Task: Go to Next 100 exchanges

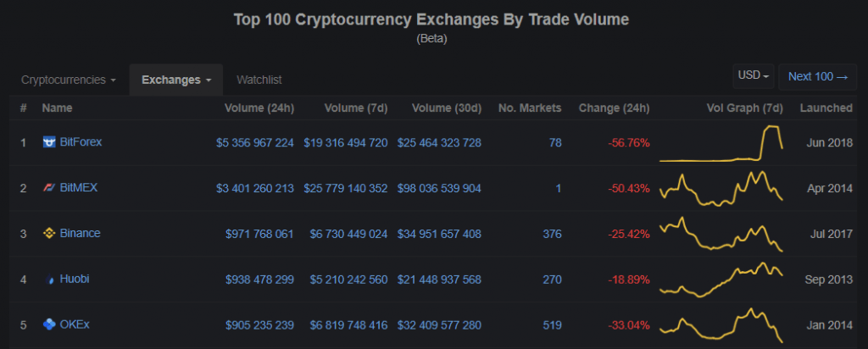Action: tap(818, 76)
